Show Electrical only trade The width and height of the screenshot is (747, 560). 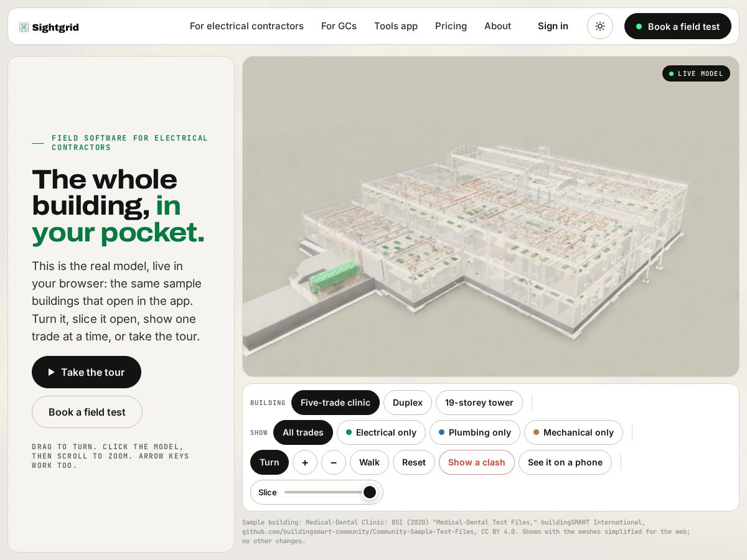[x=381, y=432]
